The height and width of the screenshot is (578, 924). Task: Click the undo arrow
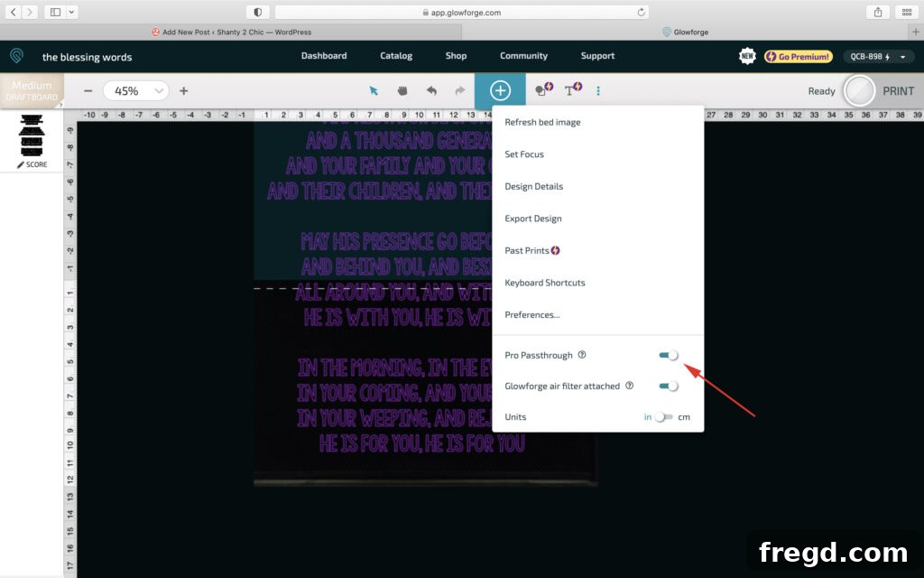(431, 91)
